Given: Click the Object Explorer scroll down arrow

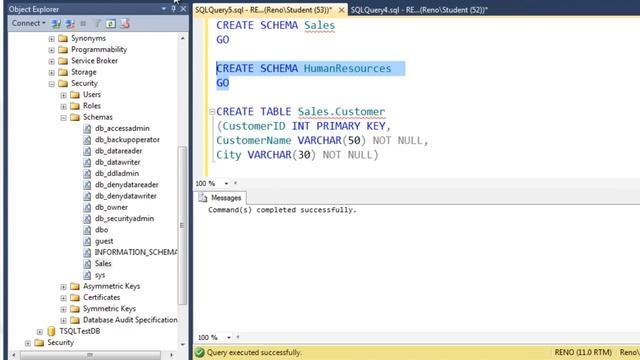Looking at the screenshot, I should pos(182,344).
